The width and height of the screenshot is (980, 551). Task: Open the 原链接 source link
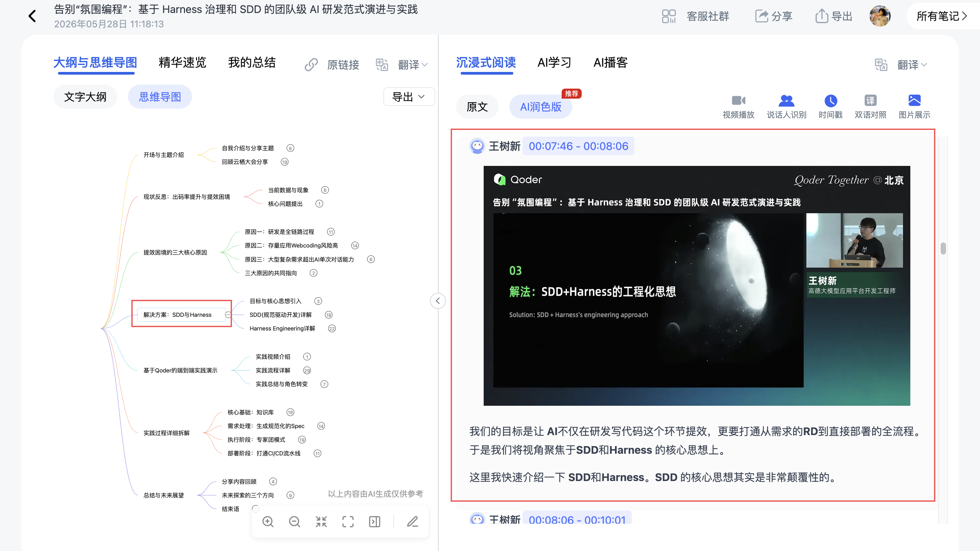pos(332,65)
